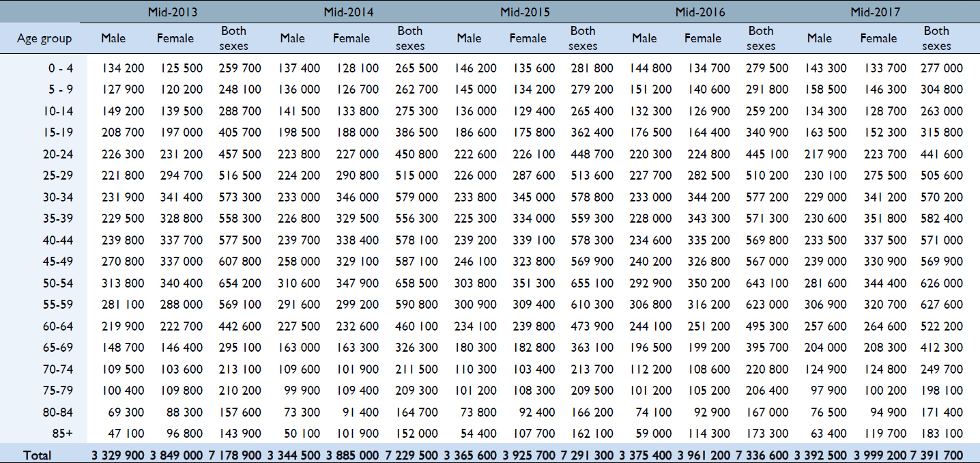The width and height of the screenshot is (980, 463).
Task: Click the Mid-2015 column group header
Action: [x=524, y=12]
